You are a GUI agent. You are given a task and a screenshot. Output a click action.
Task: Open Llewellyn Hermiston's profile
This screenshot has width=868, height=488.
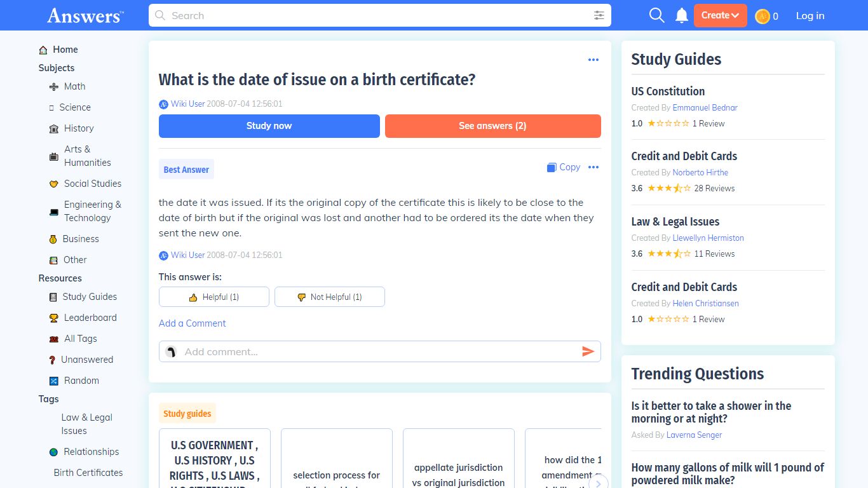point(709,238)
